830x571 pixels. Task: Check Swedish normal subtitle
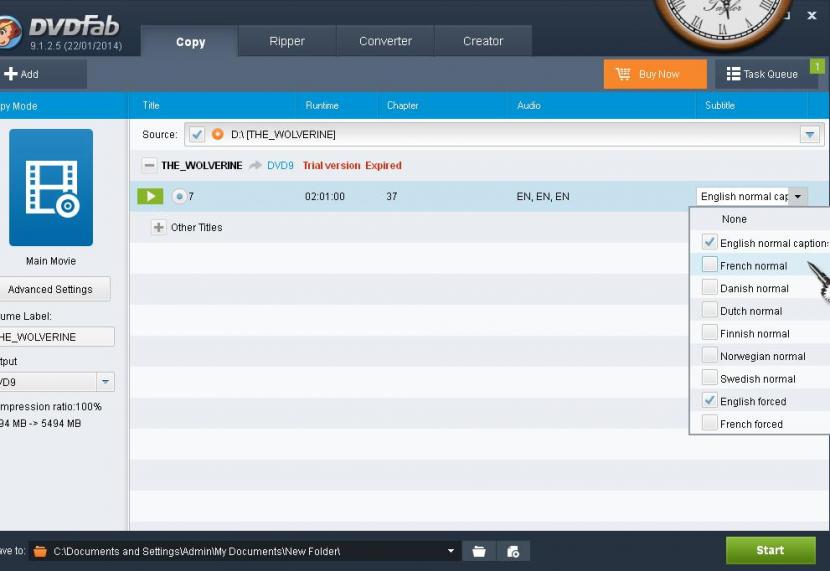[x=709, y=378]
